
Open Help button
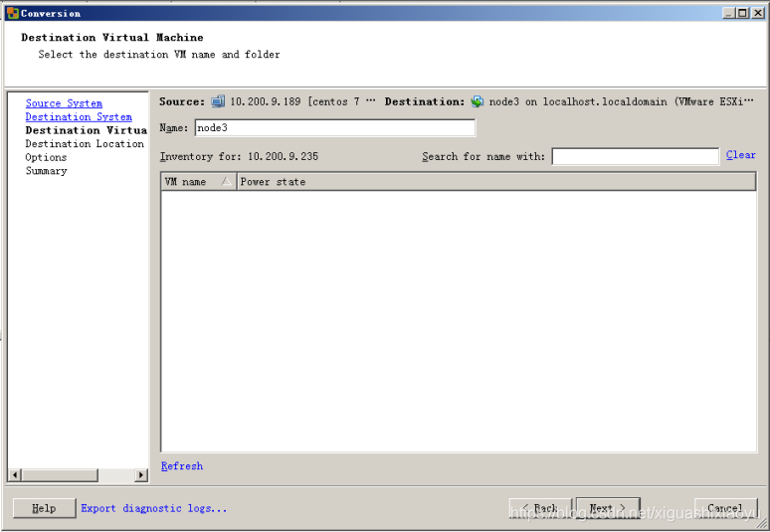[44, 508]
